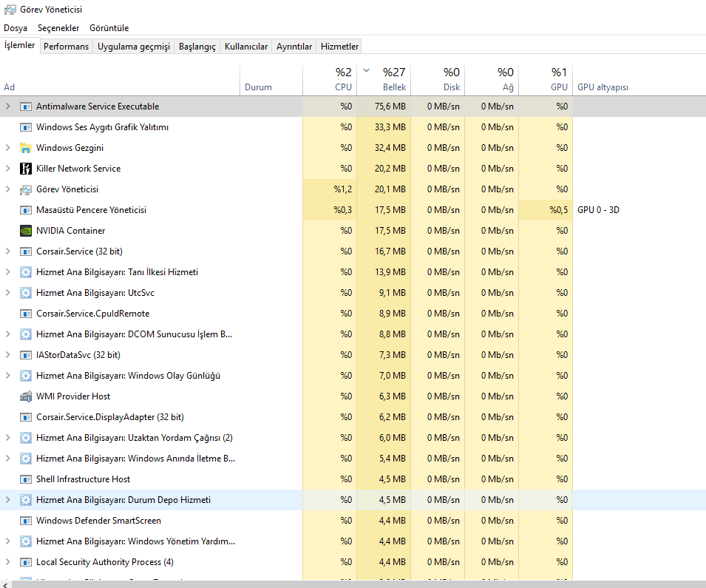Image resolution: width=706 pixels, height=588 pixels.
Task: Select the İşlemler tab
Action: pos(19,46)
